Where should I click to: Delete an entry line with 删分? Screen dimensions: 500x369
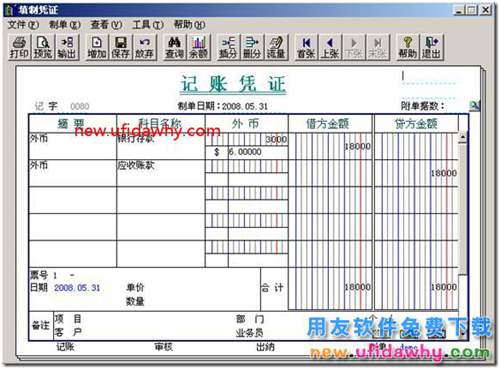pyautogui.click(x=252, y=47)
